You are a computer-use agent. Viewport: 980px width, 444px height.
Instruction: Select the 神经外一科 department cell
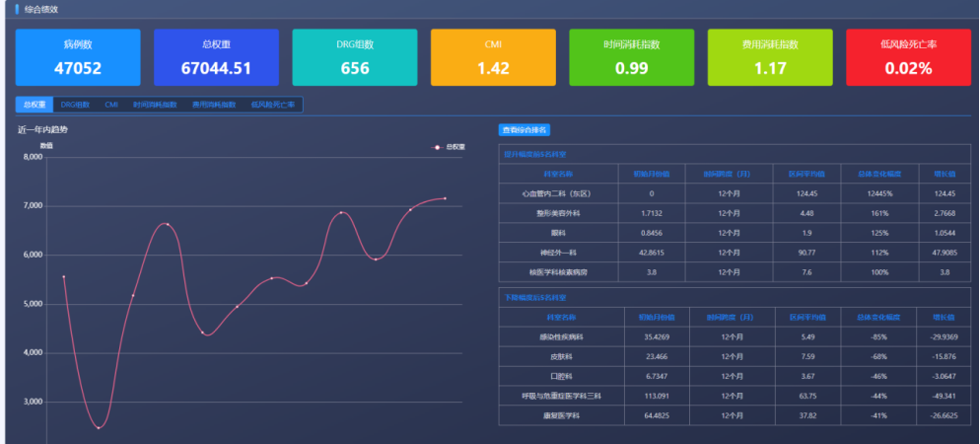pos(556,253)
